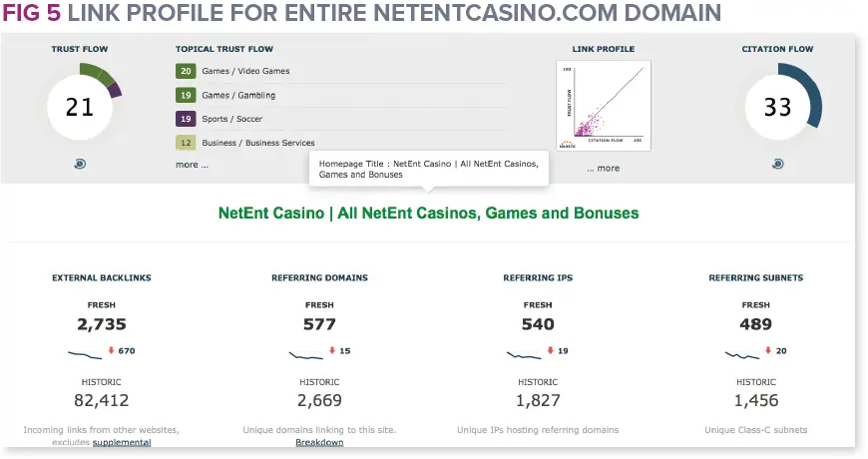Screen dimensions: 868x459
Task: Select the green 19 Games / Gambling badge
Action: point(186,95)
